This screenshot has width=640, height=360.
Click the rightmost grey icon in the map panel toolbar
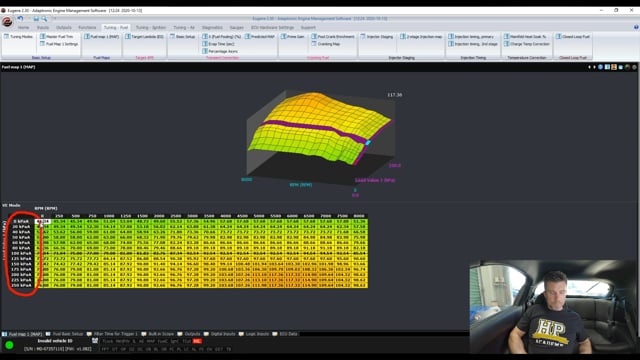634,67
